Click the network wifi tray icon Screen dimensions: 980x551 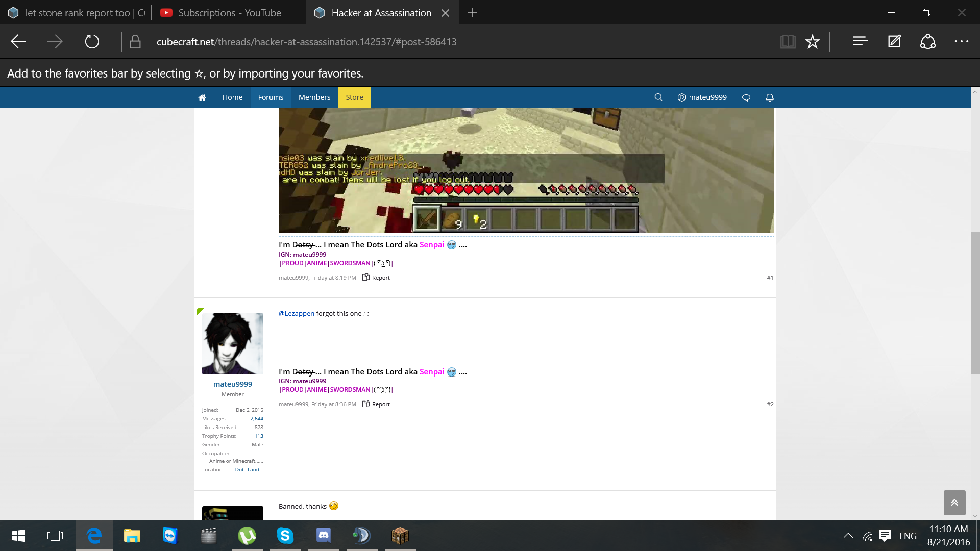pyautogui.click(x=867, y=536)
